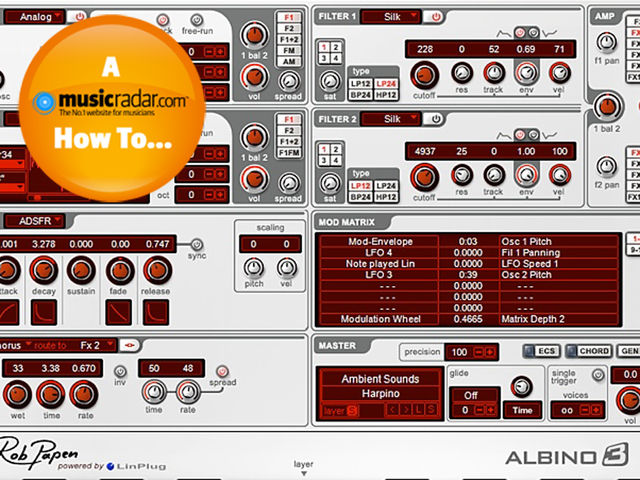
Task: Click the Harpino preset name
Action: point(380,394)
